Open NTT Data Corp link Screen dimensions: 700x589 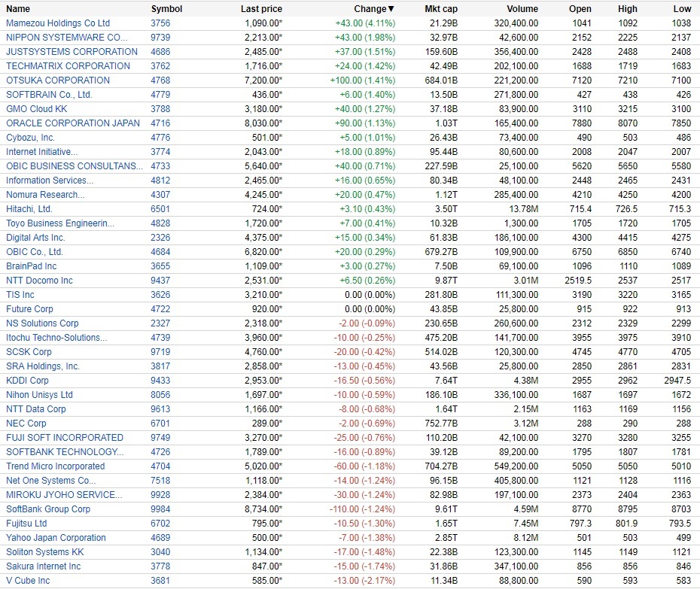[35, 408]
